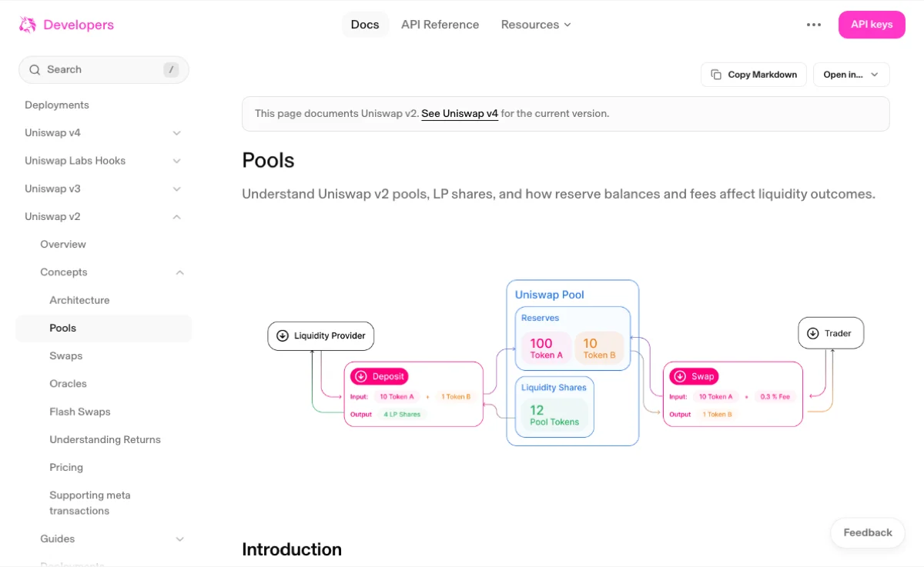
Task: Click the Trader arrow icon in diagram
Action: (x=813, y=333)
